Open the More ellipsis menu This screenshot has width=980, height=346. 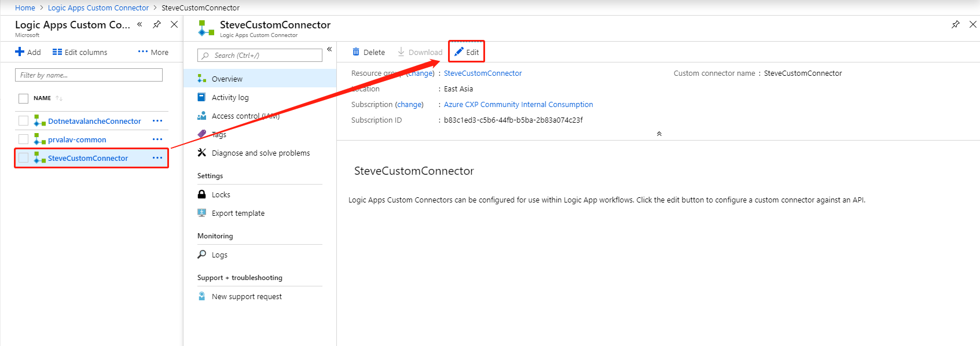pyautogui.click(x=153, y=52)
